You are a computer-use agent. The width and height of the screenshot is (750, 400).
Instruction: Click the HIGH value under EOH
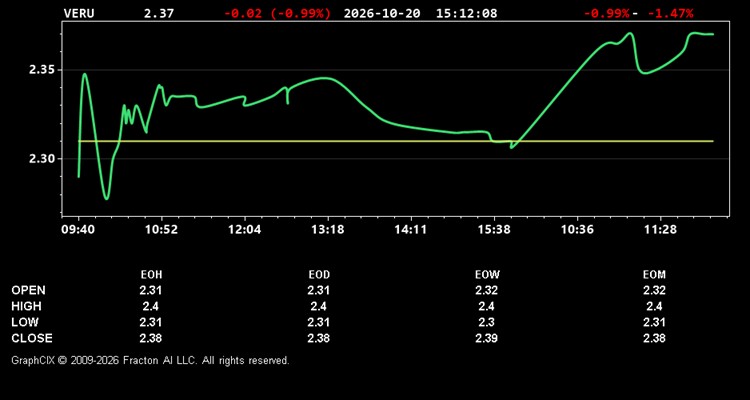151,306
